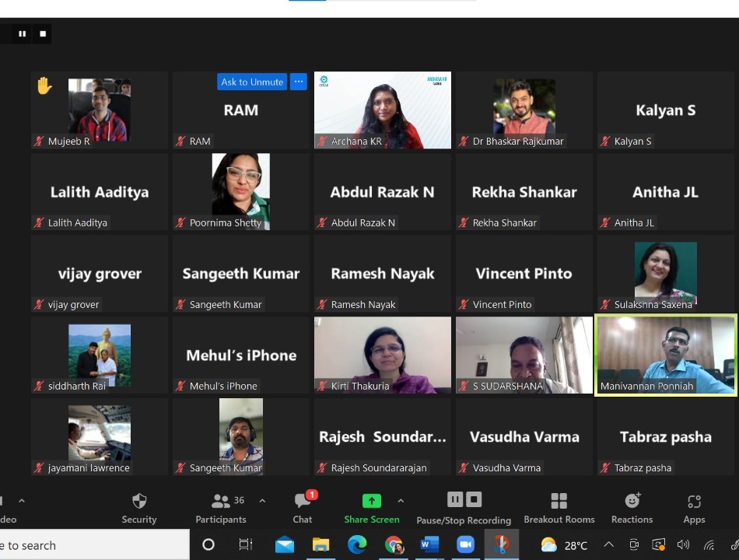The height and width of the screenshot is (560, 739).
Task: Select Poornima Shetty's video tile
Action: click(x=241, y=191)
